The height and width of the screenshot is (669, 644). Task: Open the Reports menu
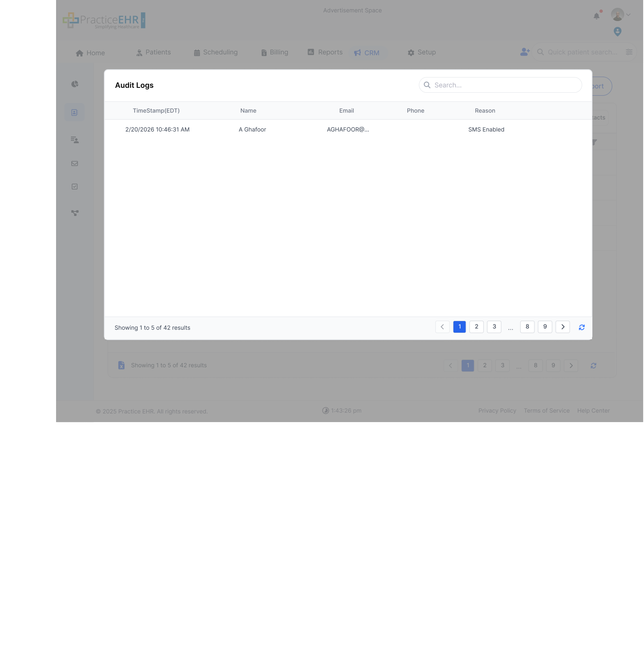click(325, 52)
